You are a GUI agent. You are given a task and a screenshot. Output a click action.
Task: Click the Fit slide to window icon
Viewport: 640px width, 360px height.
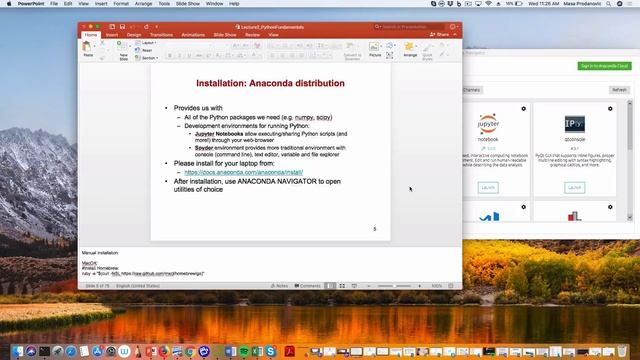(x=451, y=286)
